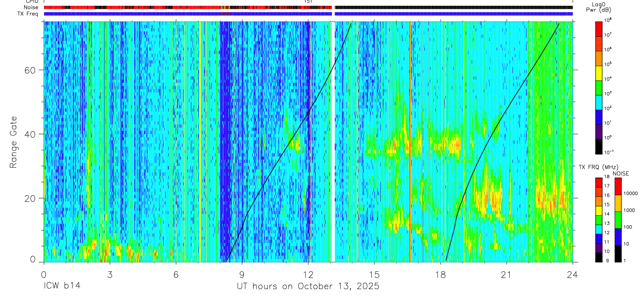Click y-axis tick label '20'
This screenshot has height=297, width=644.
(x=30, y=198)
